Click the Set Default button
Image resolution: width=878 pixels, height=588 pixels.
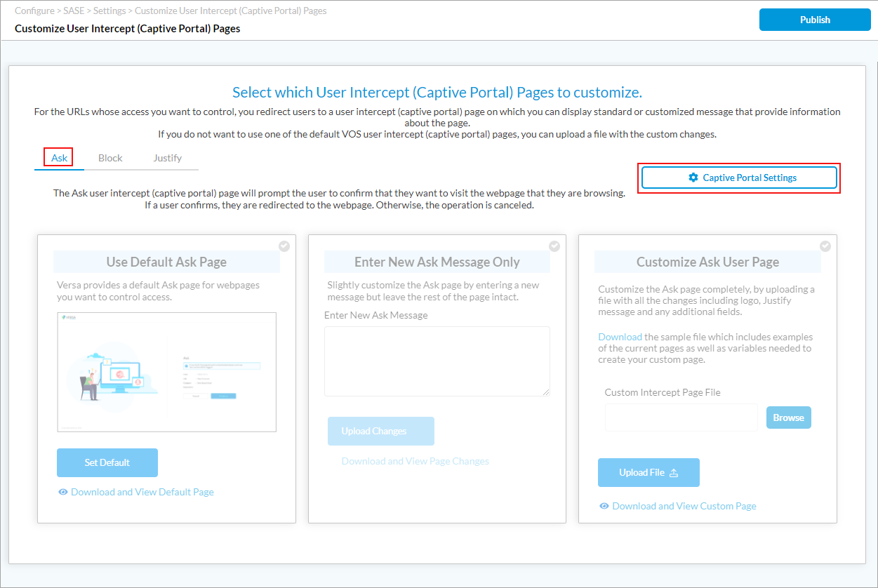(x=107, y=462)
